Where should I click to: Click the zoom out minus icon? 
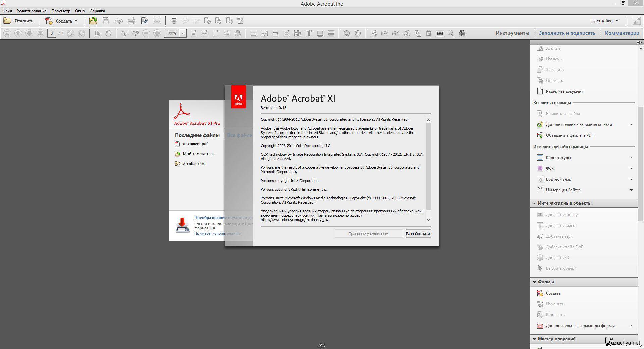coord(146,33)
